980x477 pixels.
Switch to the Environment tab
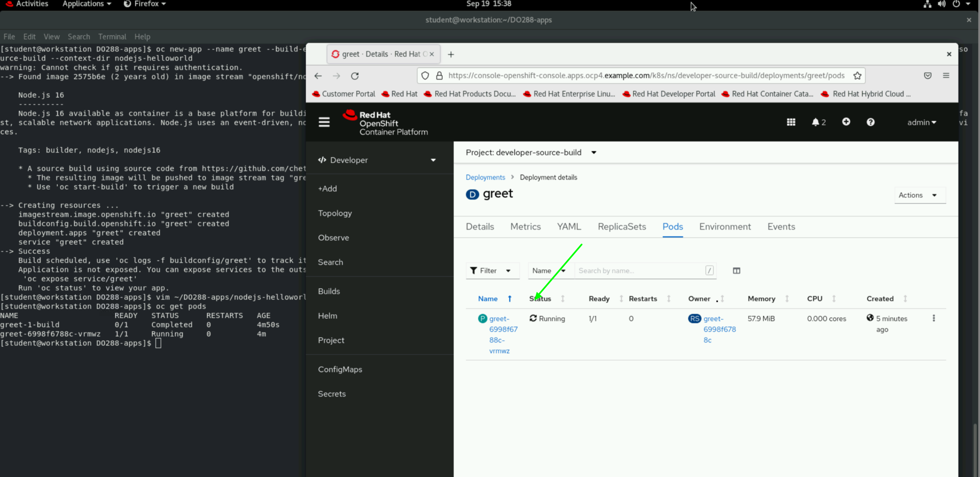click(725, 226)
